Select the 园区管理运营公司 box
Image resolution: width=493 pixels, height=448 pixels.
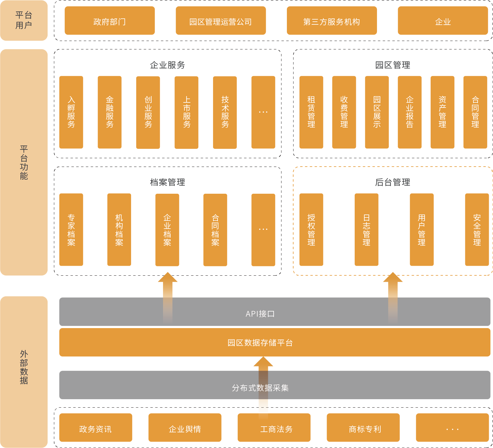(x=221, y=20)
